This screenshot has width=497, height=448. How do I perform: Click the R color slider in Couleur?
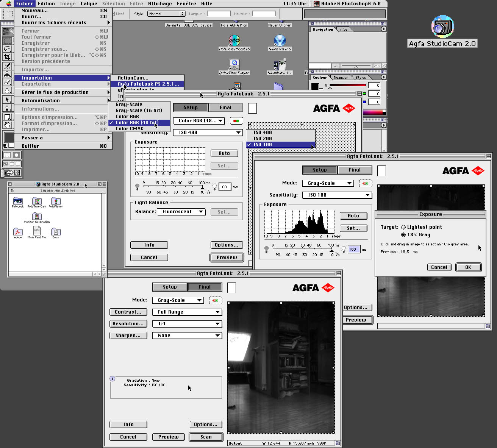pos(347,86)
